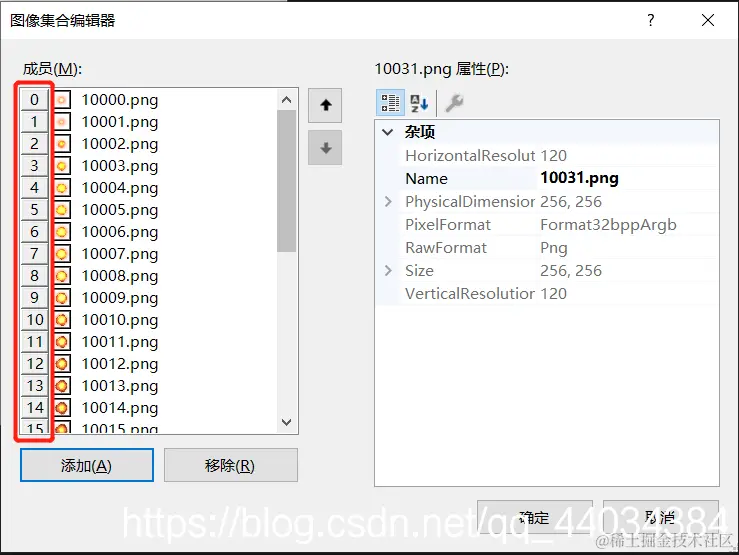Select thumbnail icon of 10001.png
The height and width of the screenshot is (555, 739).
(x=62, y=122)
